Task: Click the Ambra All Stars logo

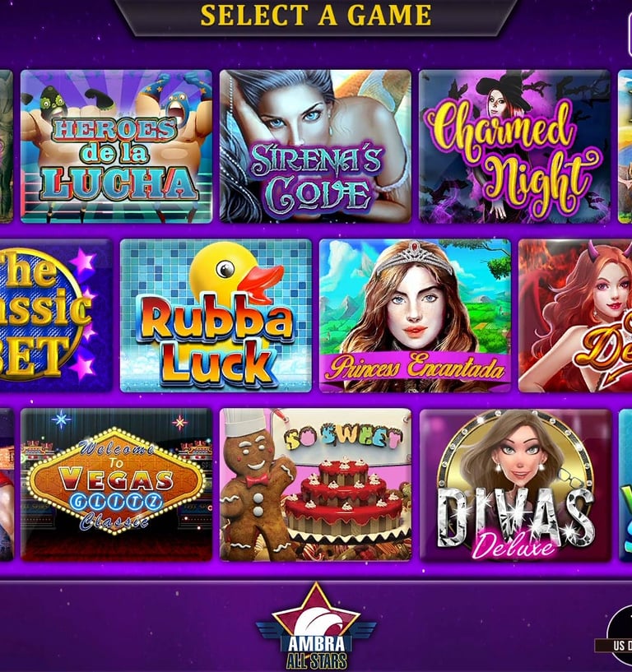Action: point(316,626)
